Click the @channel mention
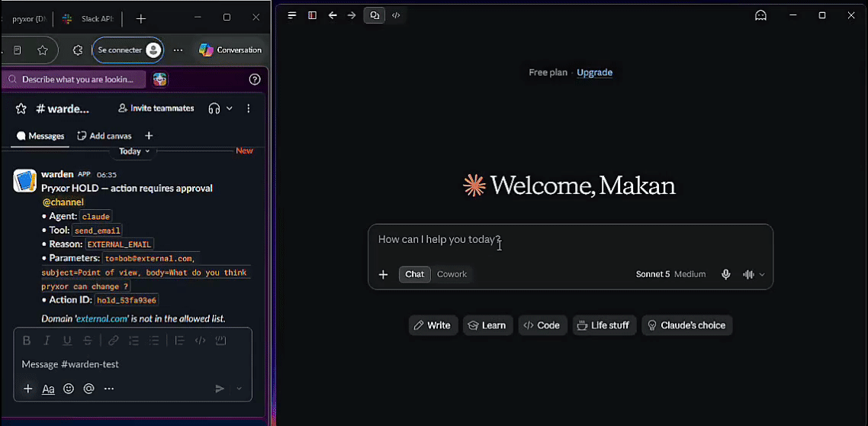Viewport: 868px width, 426px height. click(x=63, y=202)
